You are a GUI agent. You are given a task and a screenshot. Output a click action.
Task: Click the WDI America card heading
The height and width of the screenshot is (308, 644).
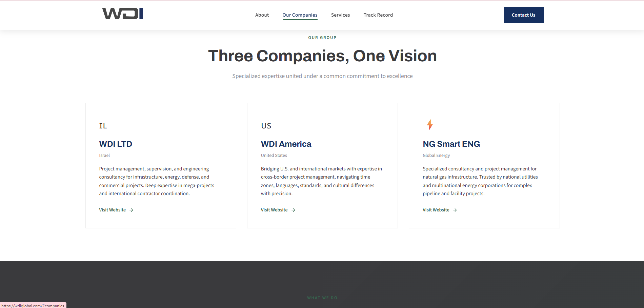pyautogui.click(x=286, y=144)
